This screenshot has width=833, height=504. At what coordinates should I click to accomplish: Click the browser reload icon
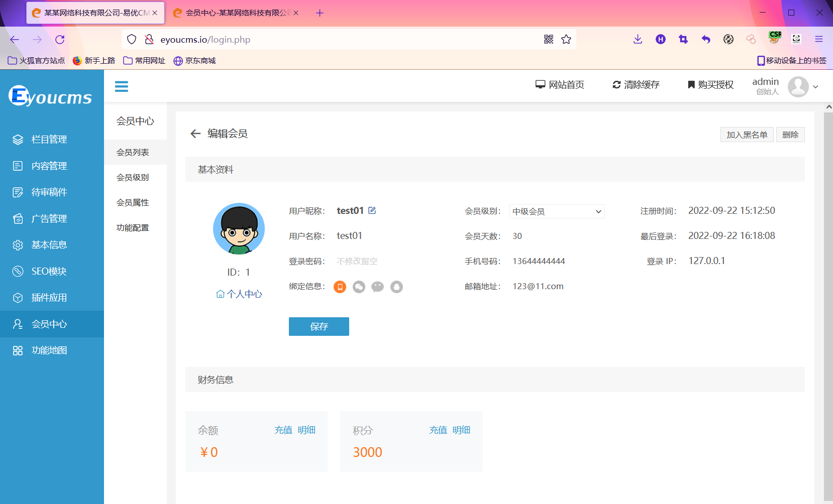[60, 40]
